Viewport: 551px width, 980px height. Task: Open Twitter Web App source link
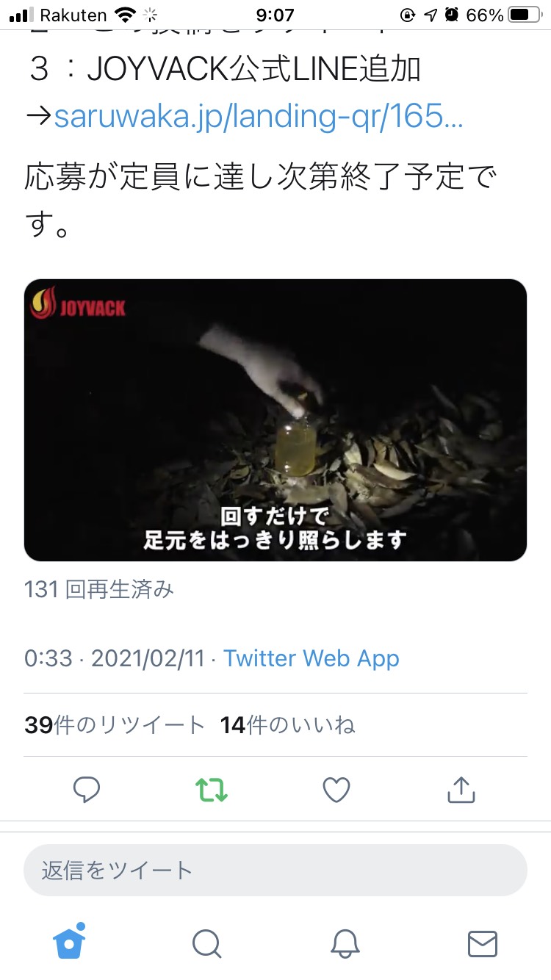pos(311,657)
